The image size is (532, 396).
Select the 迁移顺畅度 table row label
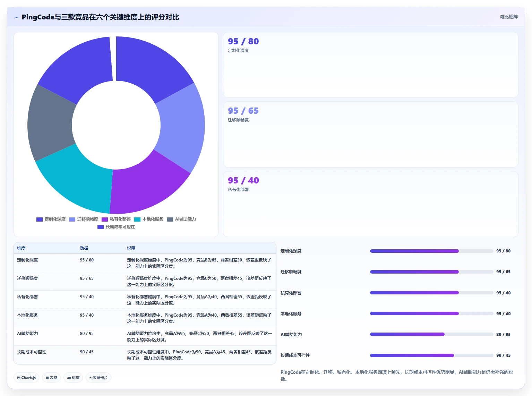[27, 278]
